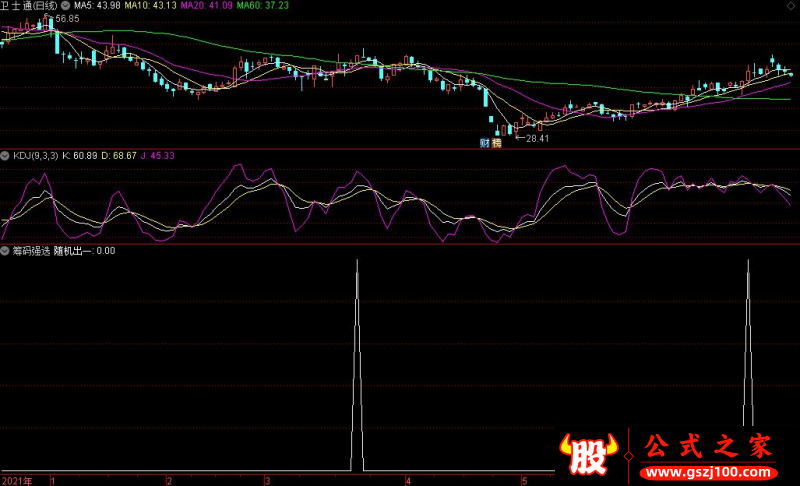Screen dimensions: 800x486
Task: Open the KDJ indicator settings icon
Action: tap(5, 155)
